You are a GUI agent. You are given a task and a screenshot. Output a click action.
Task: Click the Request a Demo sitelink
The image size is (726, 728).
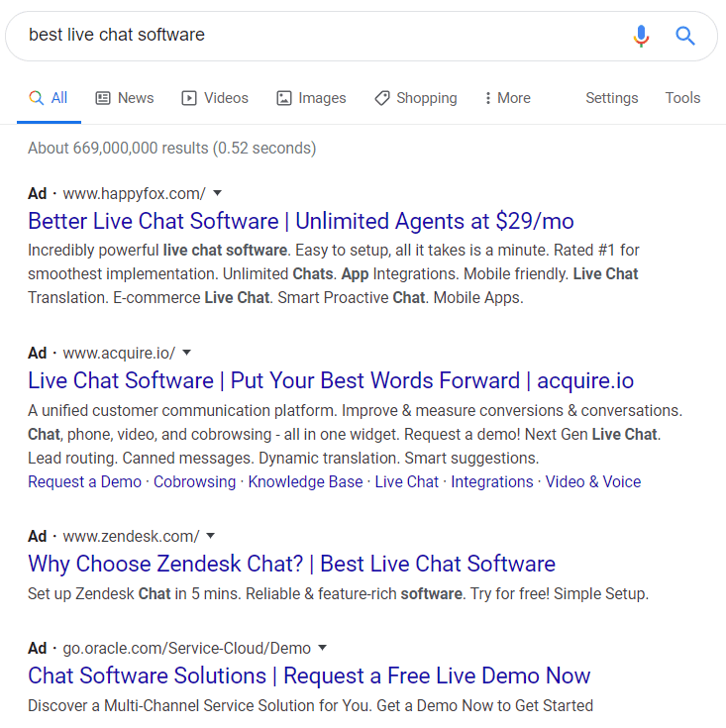84,481
